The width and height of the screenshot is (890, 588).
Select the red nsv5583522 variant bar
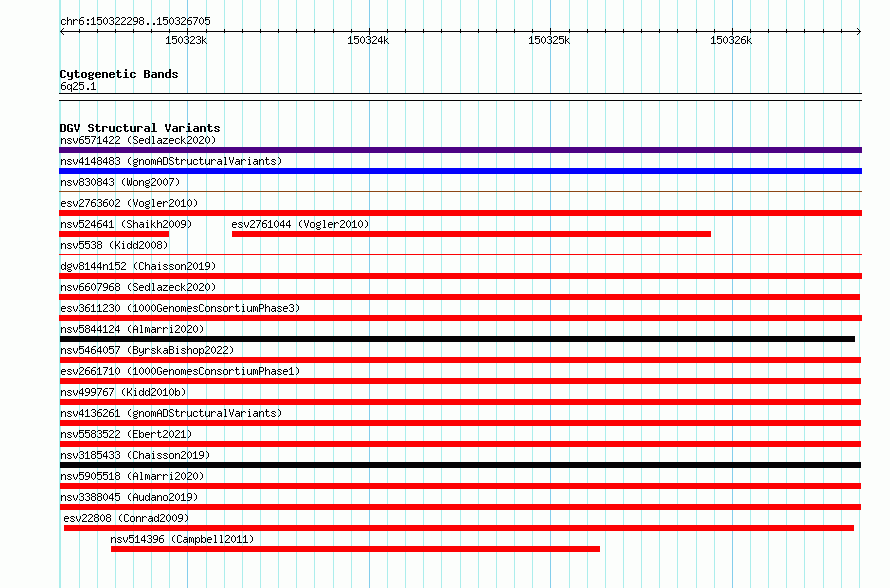[460, 444]
